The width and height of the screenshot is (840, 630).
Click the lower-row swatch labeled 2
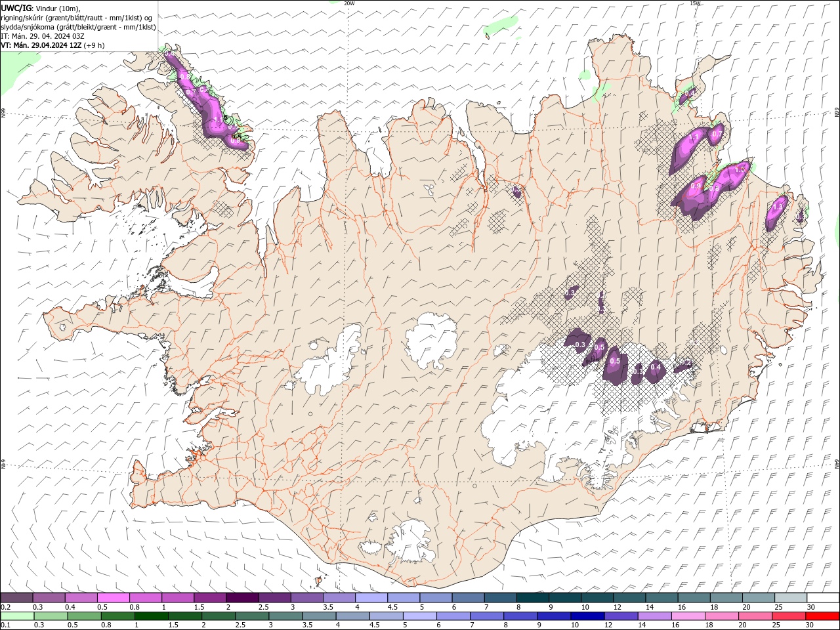coord(219,616)
